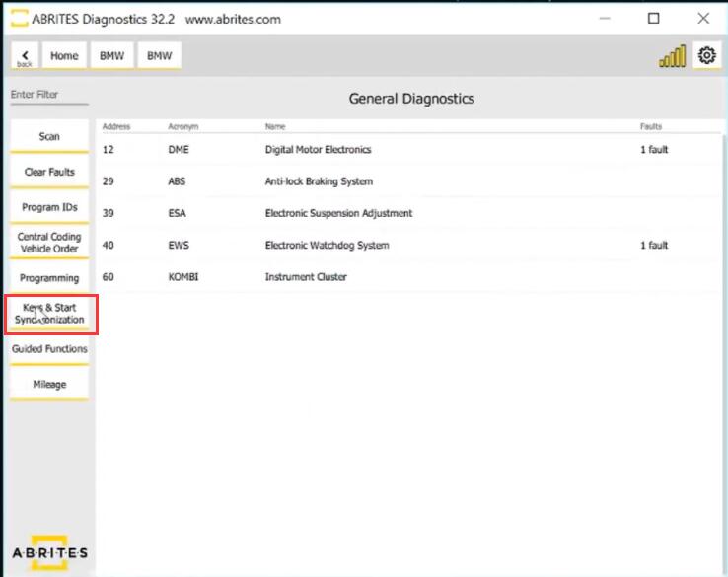The width and height of the screenshot is (728, 577).
Task: Maximize the Abrites Diagnostics window
Action: 653,19
